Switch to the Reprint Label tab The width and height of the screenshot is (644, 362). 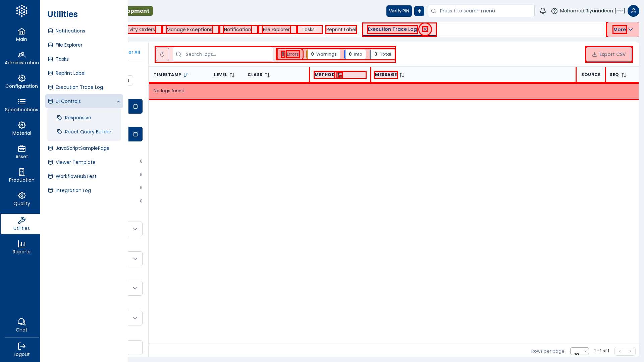341,29
